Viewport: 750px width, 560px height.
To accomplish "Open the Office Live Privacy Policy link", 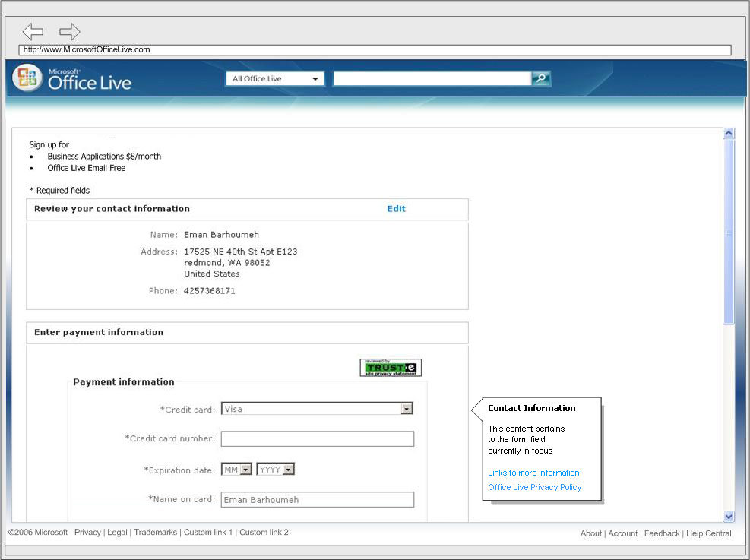I will click(534, 487).
